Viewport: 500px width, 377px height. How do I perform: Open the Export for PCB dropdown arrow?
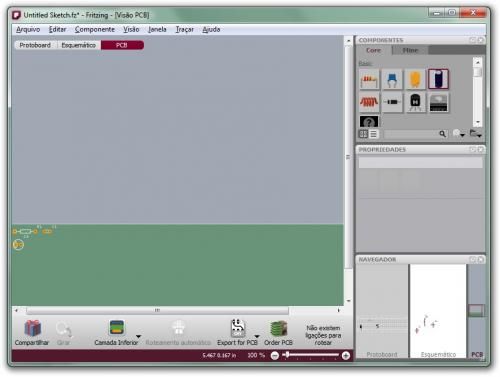[257, 336]
